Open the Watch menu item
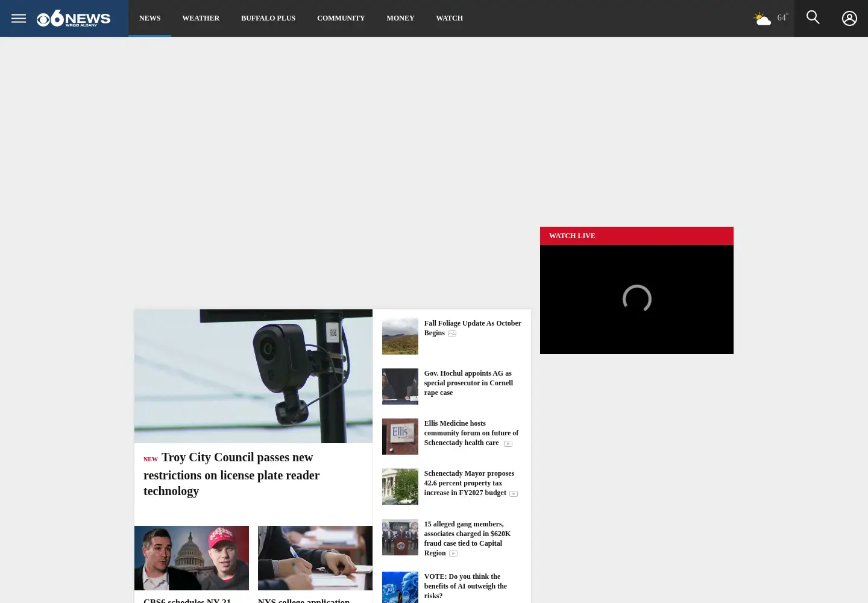 click(x=450, y=18)
